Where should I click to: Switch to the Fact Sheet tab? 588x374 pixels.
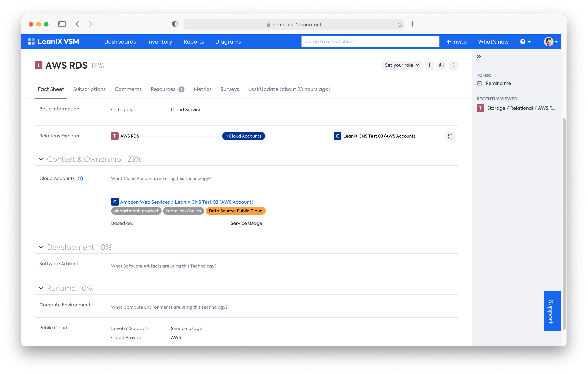tap(51, 89)
